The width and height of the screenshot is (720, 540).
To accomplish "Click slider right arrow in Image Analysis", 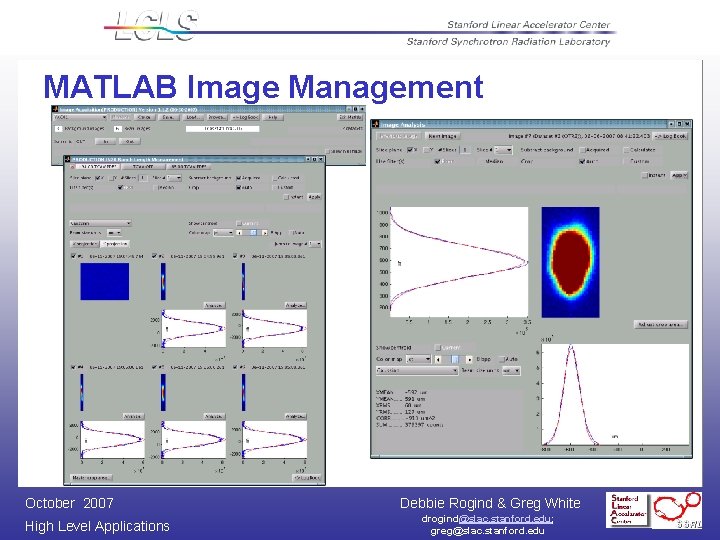I will point(469,359).
